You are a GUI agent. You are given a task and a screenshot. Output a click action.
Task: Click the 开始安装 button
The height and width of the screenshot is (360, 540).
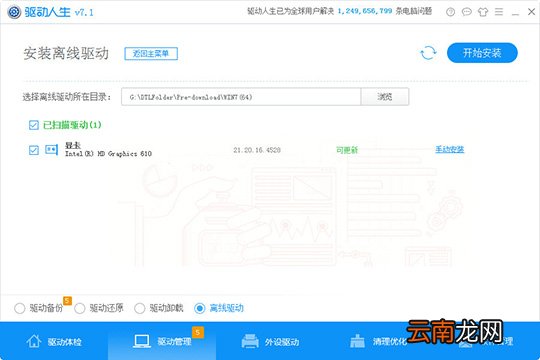(482, 53)
